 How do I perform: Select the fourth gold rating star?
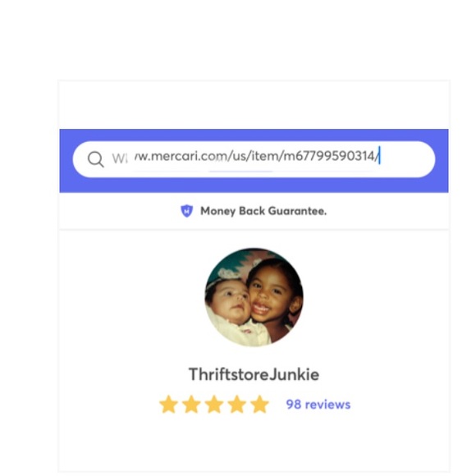pos(237,405)
